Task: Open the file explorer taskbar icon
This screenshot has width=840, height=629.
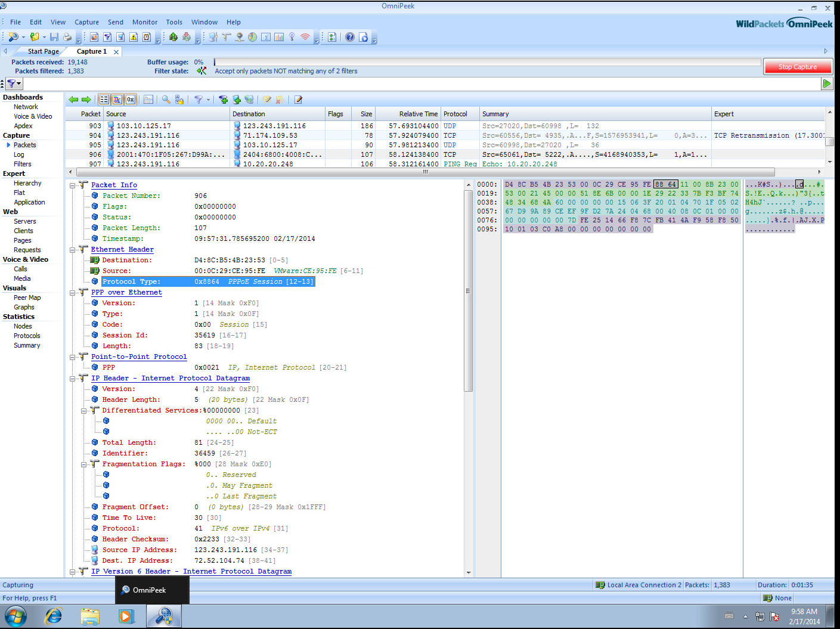Action: click(x=90, y=616)
